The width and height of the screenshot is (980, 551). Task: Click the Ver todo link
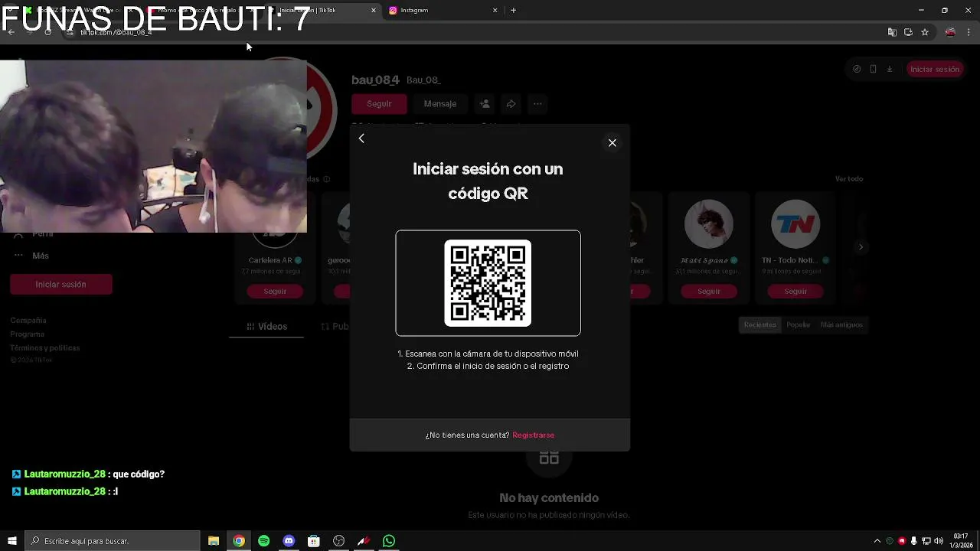tap(849, 179)
